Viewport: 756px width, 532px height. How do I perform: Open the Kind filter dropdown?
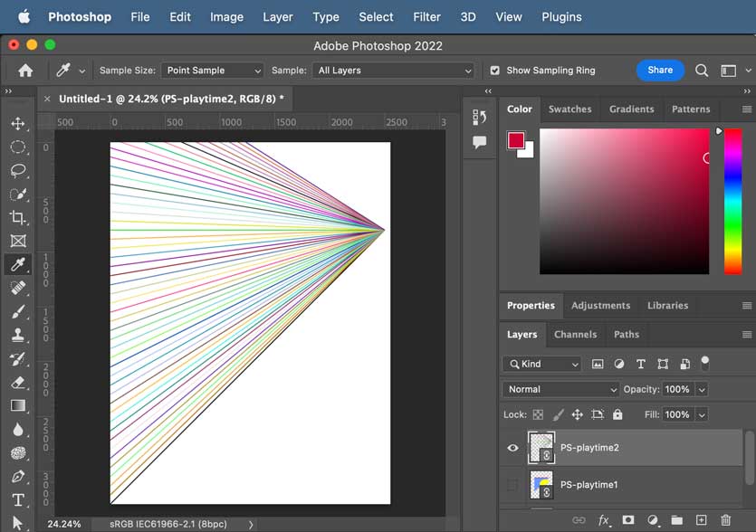point(542,364)
